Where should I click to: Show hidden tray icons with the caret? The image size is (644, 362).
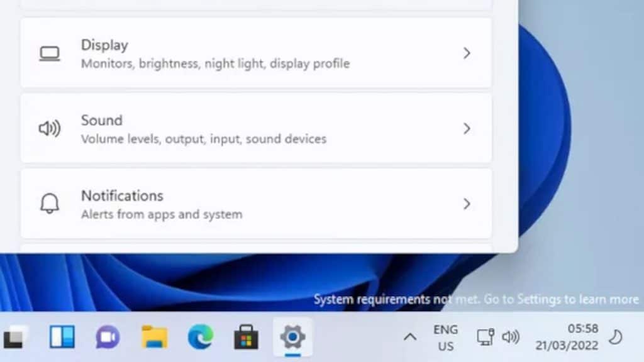[x=410, y=337]
